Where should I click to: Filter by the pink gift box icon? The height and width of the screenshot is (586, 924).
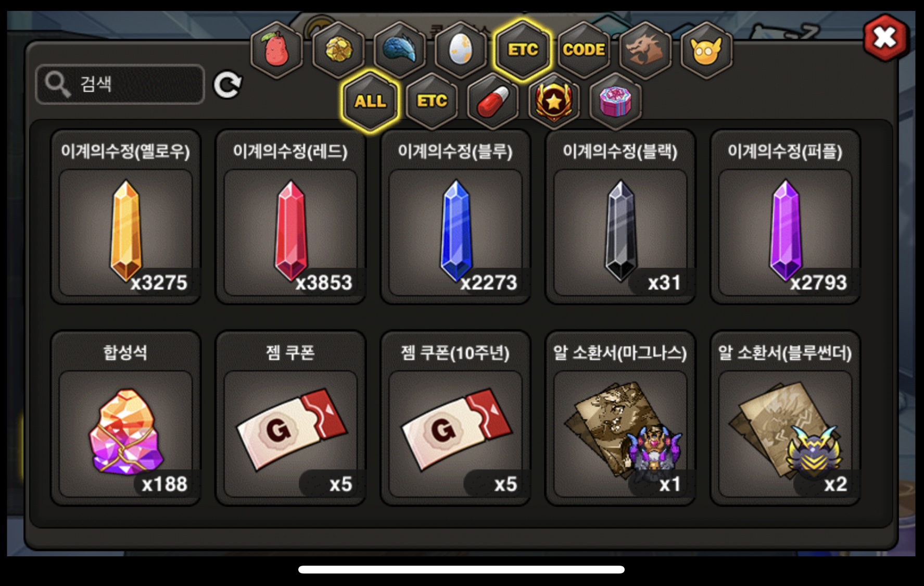[x=615, y=101]
